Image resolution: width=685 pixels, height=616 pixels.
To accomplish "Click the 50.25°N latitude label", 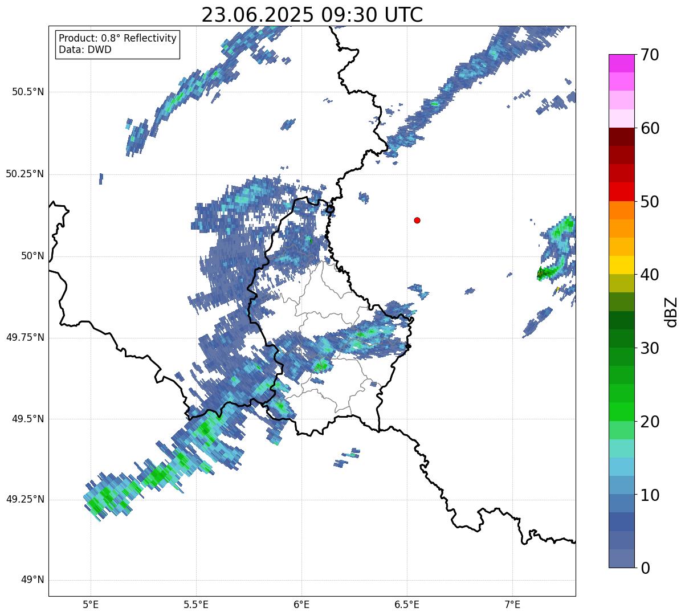I will click(25, 174).
